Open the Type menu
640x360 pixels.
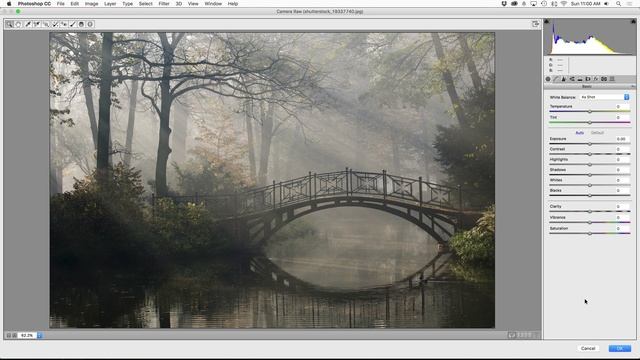tap(127, 4)
